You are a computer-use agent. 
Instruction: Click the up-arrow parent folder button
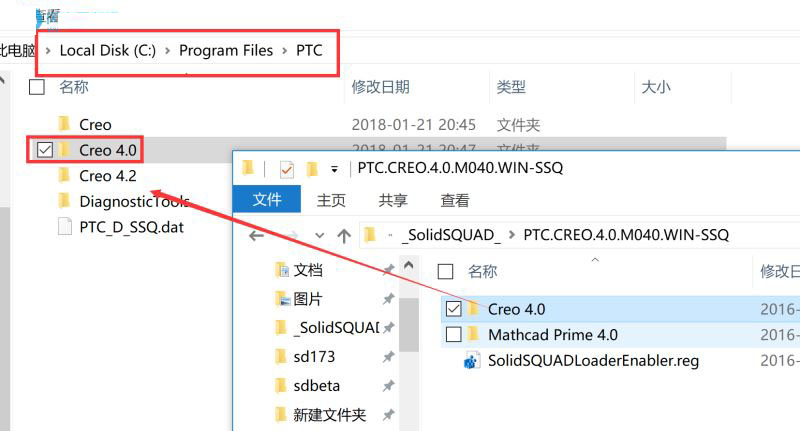point(344,236)
